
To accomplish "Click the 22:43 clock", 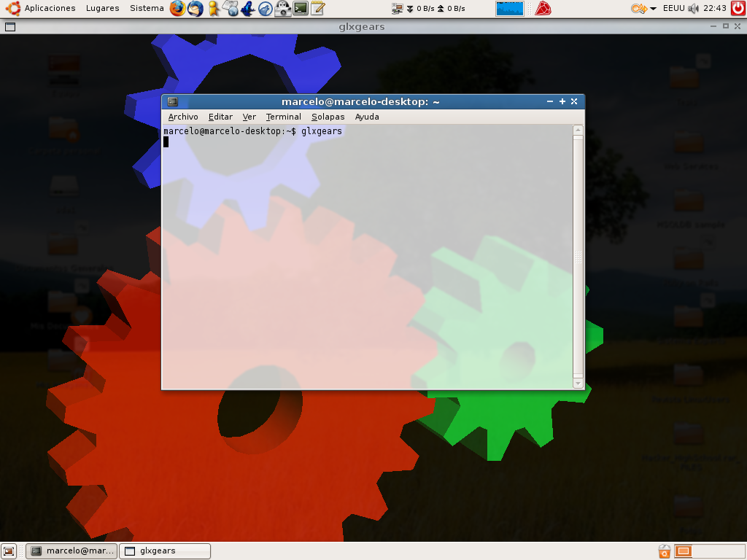I will (x=715, y=8).
